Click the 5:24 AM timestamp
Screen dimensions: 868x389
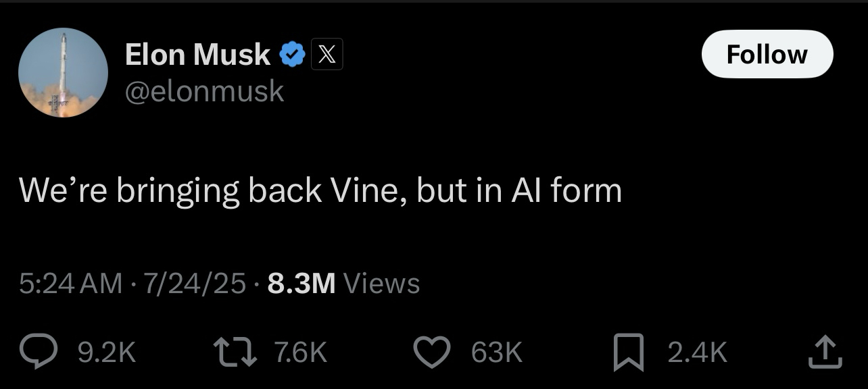tap(71, 284)
